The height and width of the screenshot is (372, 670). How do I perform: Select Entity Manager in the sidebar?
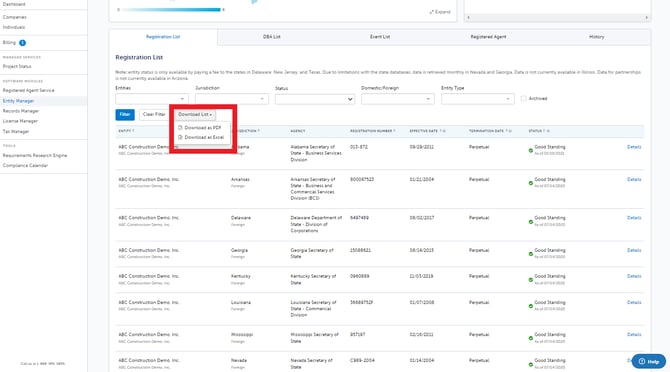tap(18, 101)
